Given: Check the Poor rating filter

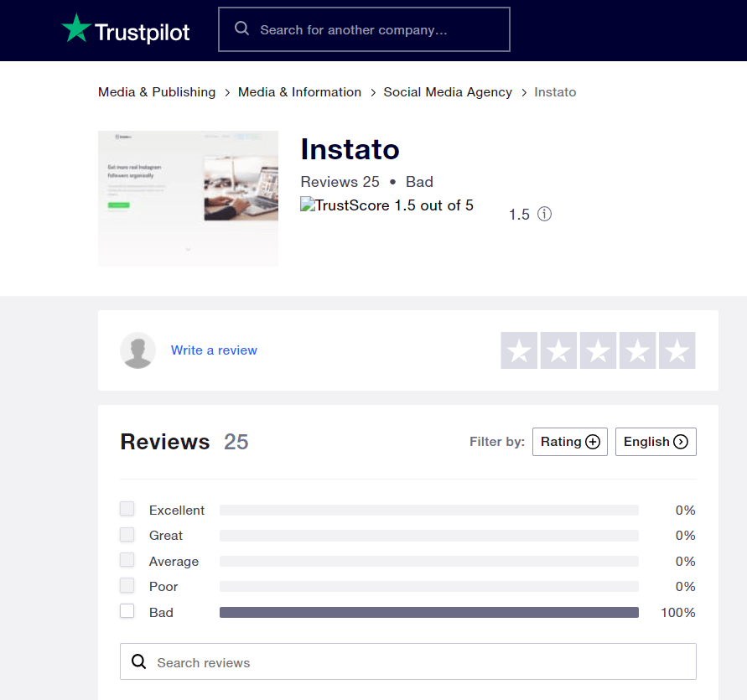Looking at the screenshot, I should (x=127, y=585).
